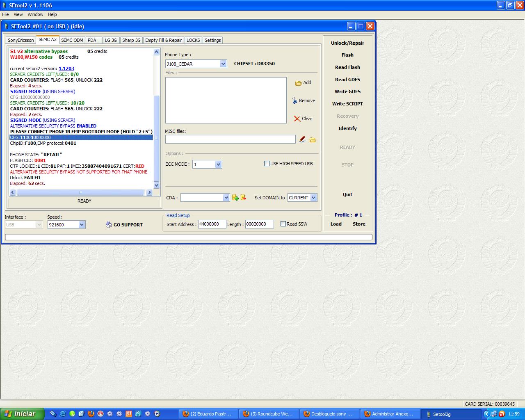Click the log's vertical scrollbar down arrow
Image resolution: width=525 pixels, height=420 pixels.
[x=156, y=185]
